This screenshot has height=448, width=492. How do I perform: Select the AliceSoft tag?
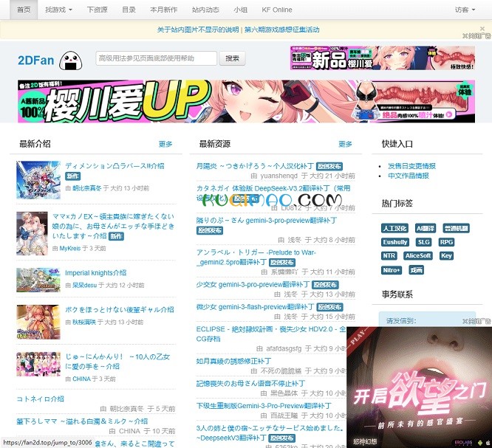pos(418,256)
